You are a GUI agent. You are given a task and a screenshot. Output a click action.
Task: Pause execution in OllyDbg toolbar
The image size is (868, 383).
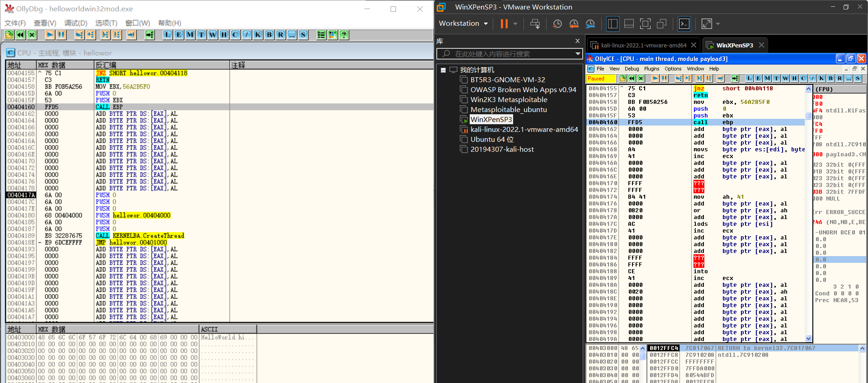click(x=61, y=35)
